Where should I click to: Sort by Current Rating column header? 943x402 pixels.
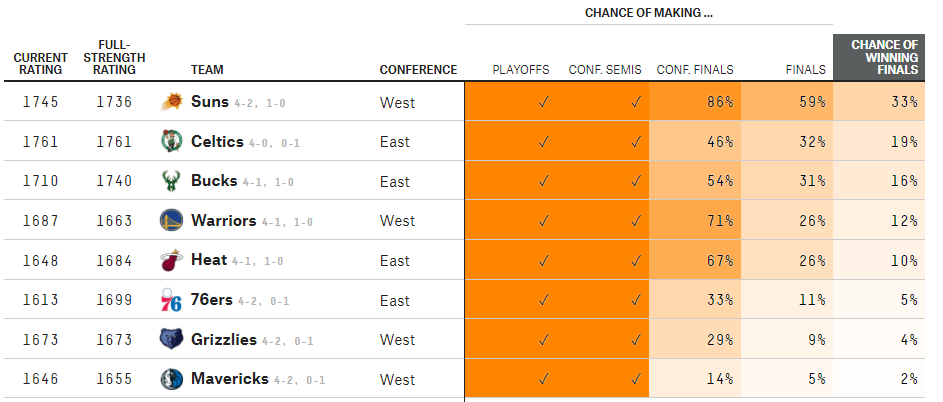coord(40,64)
